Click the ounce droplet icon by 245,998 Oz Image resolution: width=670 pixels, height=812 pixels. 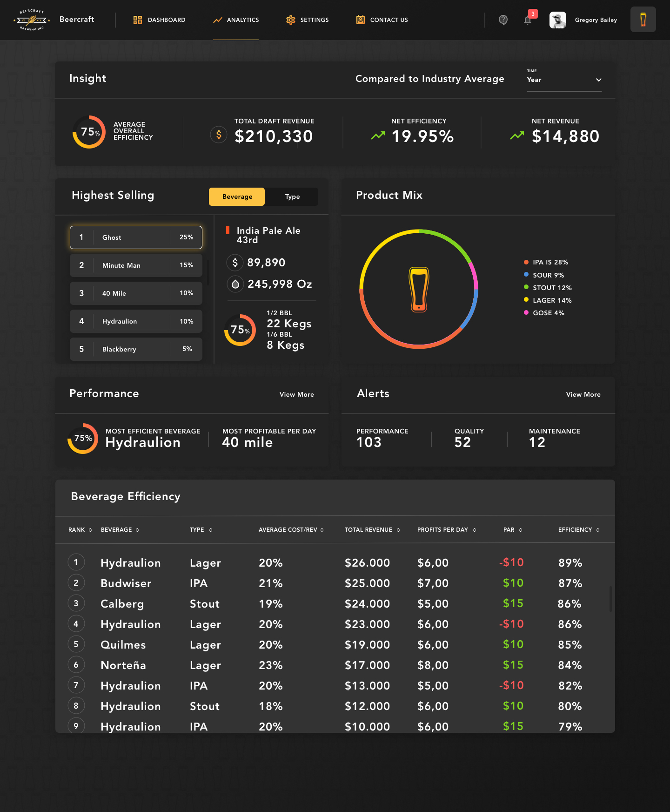coord(235,284)
